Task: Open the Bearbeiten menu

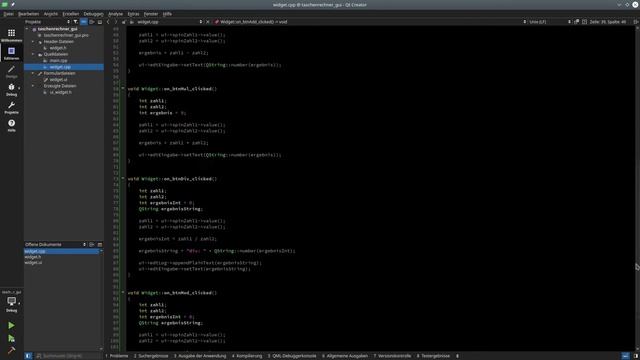Action: click(29, 14)
